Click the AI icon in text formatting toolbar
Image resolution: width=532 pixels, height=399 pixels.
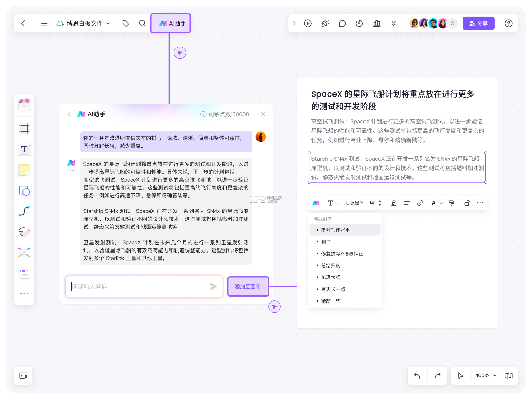point(316,203)
